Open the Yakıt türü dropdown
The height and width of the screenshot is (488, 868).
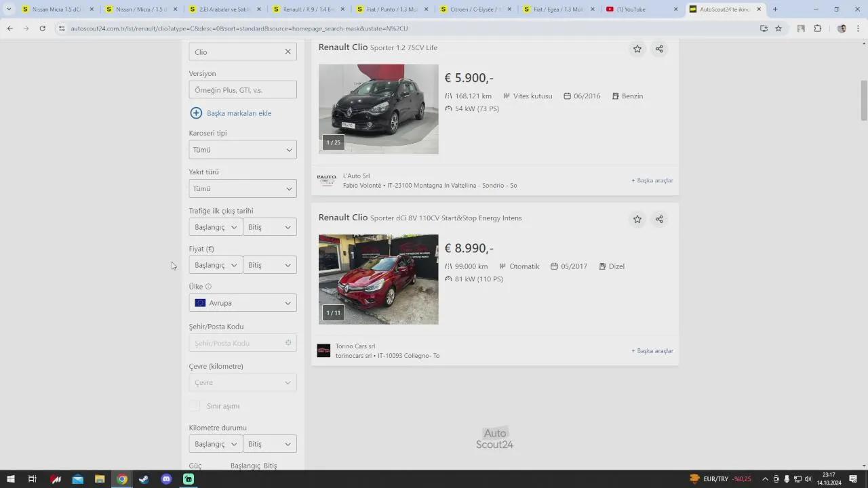[x=242, y=188]
